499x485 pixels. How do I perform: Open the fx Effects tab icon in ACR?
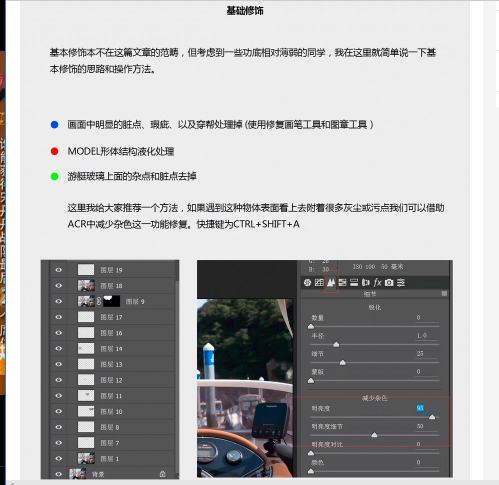377,283
